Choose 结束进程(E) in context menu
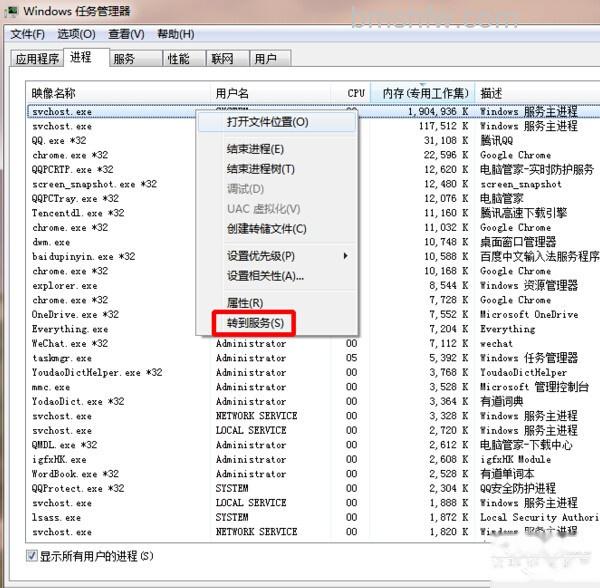This screenshot has width=600, height=588. pos(277,149)
